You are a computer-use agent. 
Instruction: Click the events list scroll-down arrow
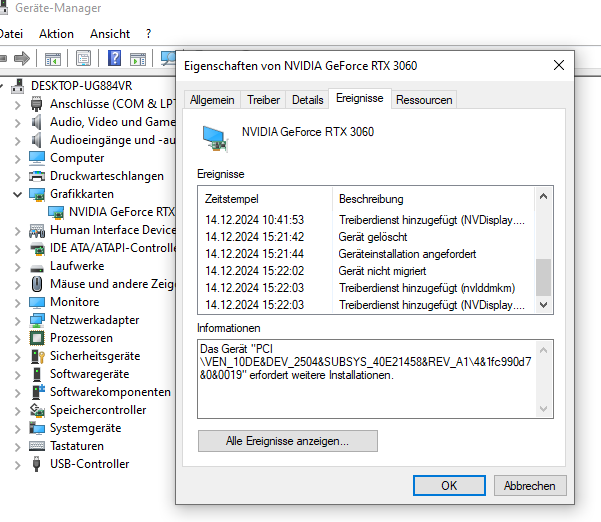pyautogui.click(x=543, y=305)
